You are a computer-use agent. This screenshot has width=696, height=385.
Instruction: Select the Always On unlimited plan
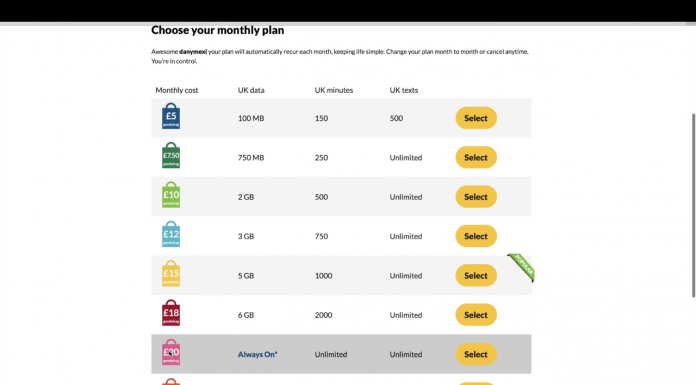[476, 354]
